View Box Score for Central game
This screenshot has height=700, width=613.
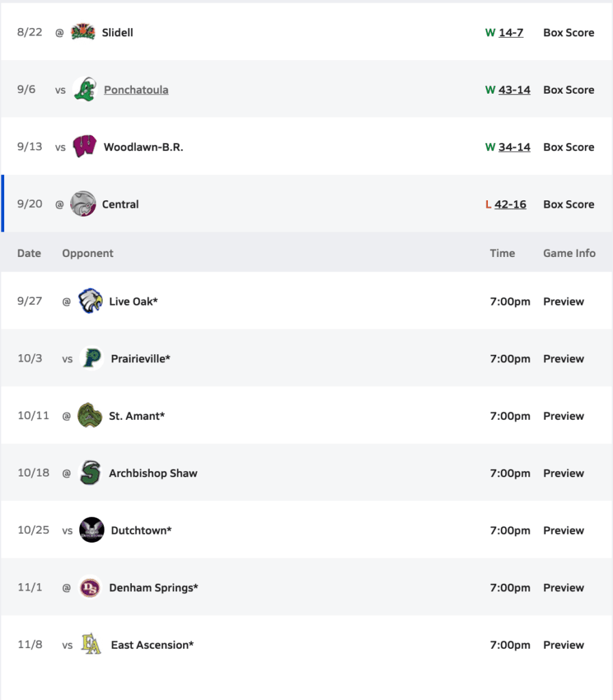click(x=569, y=204)
